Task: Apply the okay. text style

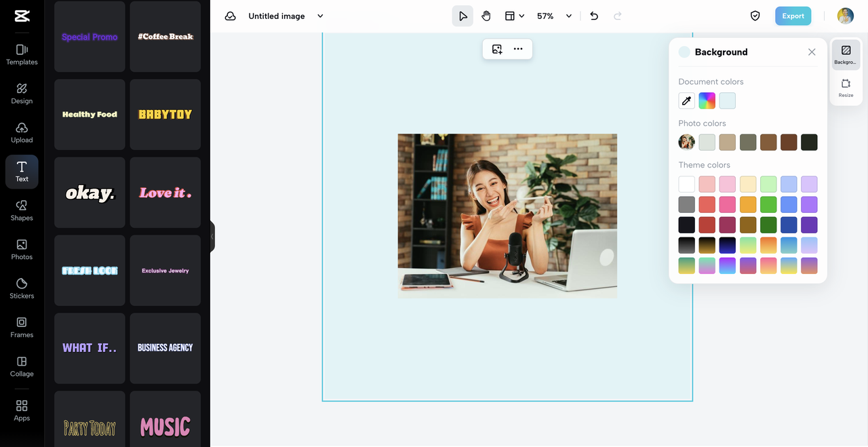Action: [x=90, y=193]
